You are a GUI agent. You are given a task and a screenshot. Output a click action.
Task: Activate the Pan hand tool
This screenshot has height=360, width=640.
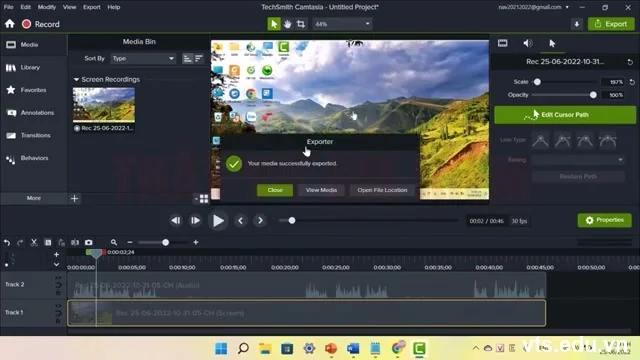pos(287,24)
